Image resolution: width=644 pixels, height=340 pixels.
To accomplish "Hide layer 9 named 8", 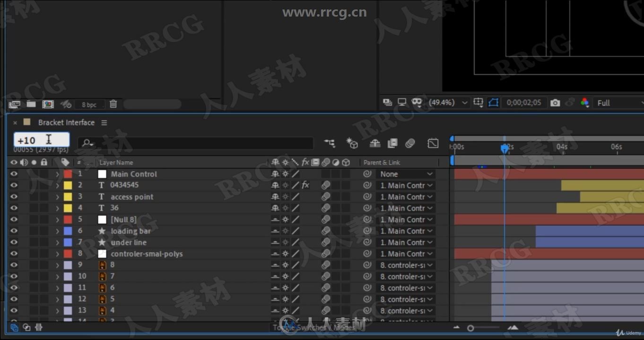I will click(x=14, y=265).
